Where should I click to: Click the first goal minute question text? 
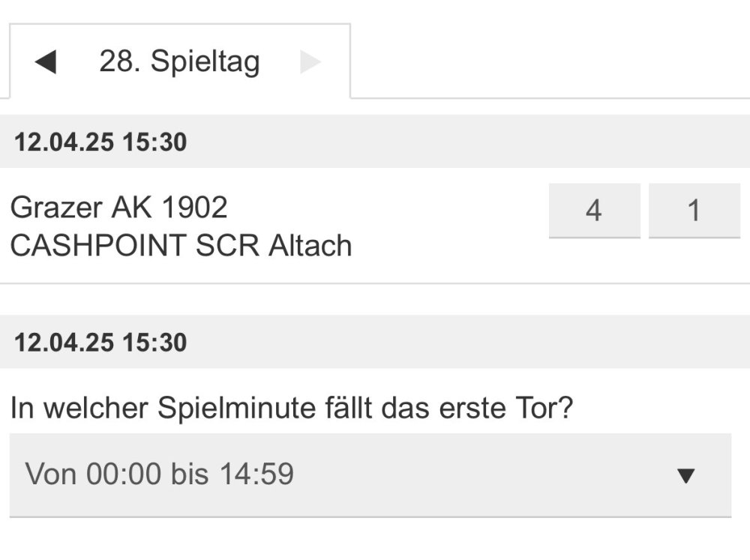[291, 409]
